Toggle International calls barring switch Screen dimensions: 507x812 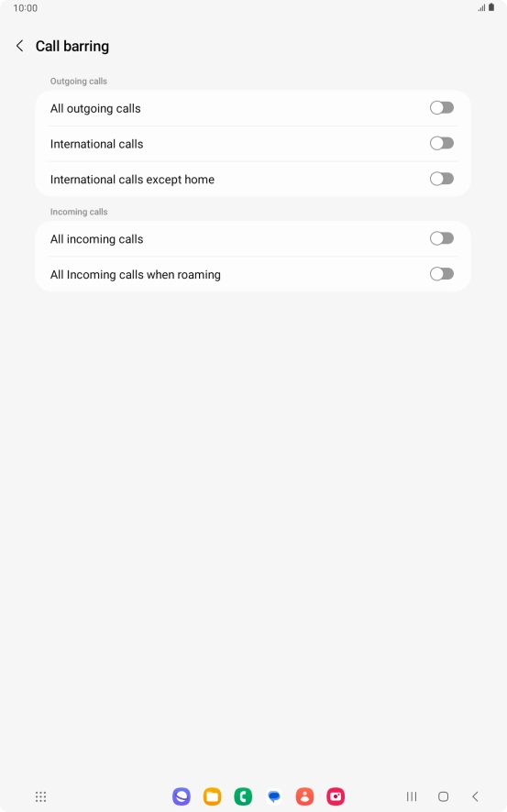point(442,144)
